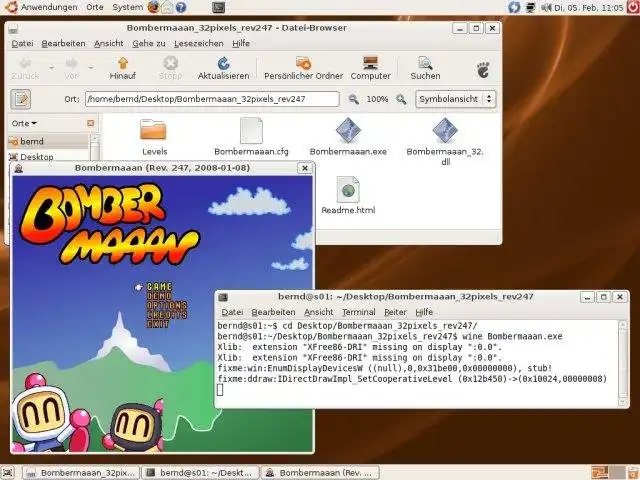Zoom in with magnifier right of 100%

click(401, 99)
